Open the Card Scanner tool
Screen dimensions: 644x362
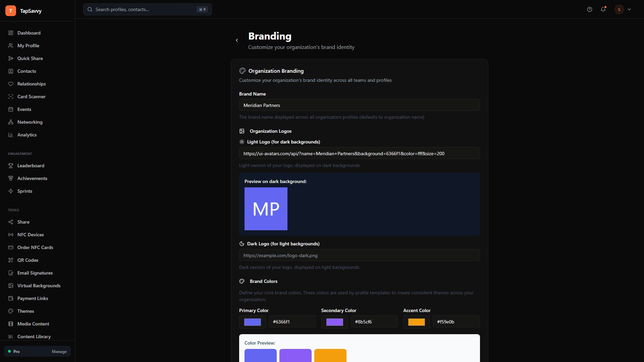click(31, 97)
